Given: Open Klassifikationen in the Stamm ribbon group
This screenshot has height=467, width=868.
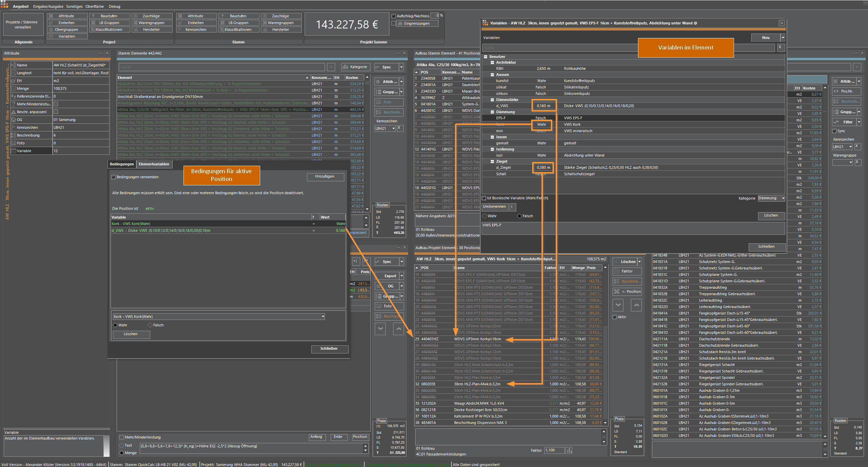Looking at the screenshot, I should [238, 29].
